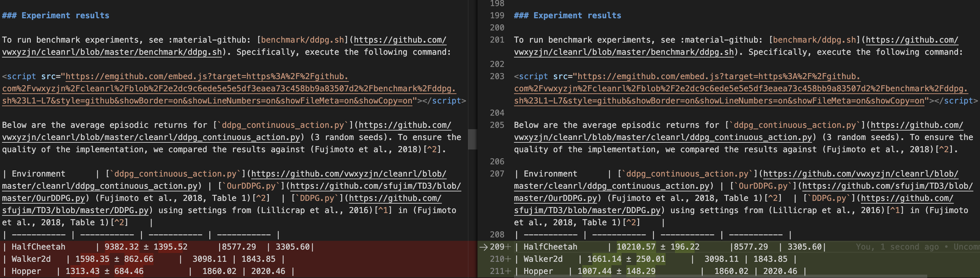Click the left pane vertical scrollbar thumb
Image resolution: width=980 pixels, height=278 pixels.
pyautogui.click(x=472, y=139)
